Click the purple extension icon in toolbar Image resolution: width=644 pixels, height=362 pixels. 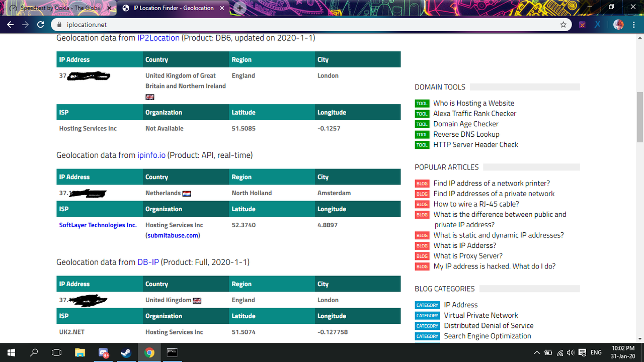pyautogui.click(x=582, y=25)
